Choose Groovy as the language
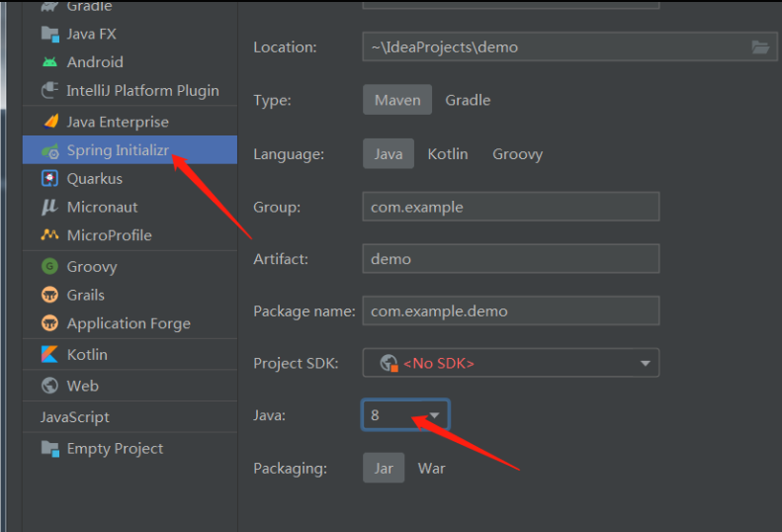Viewport: 782px width, 532px height. [x=518, y=153]
